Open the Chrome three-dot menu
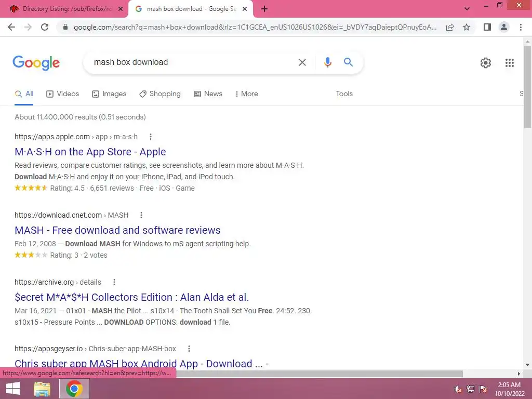Screen dimensions: 532x399 [521, 27]
